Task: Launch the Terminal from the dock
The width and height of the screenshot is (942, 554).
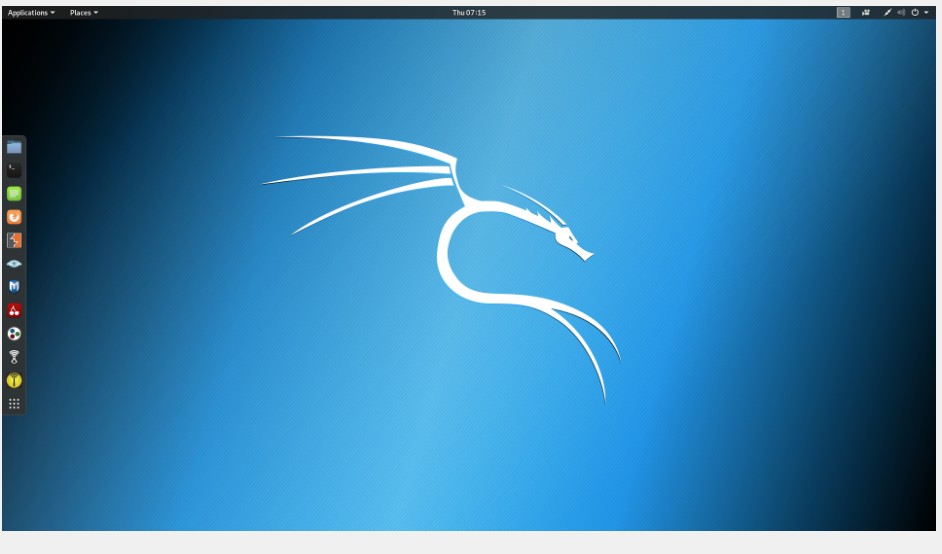Action: [14, 171]
